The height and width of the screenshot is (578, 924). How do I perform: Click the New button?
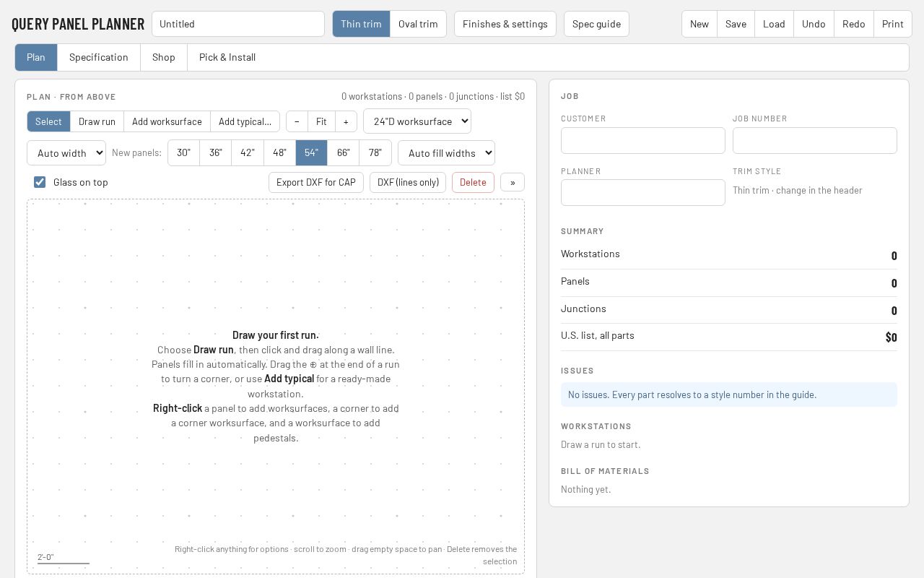pyautogui.click(x=699, y=24)
